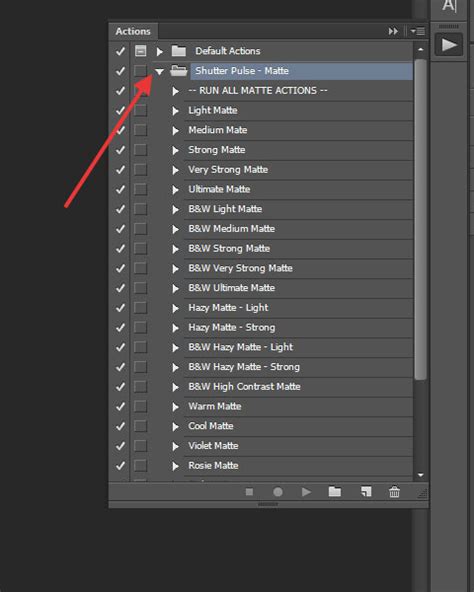The width and height of the screenshot is (474, 592).
Task: Create a new action with the page icon
Action: point(366,492)
